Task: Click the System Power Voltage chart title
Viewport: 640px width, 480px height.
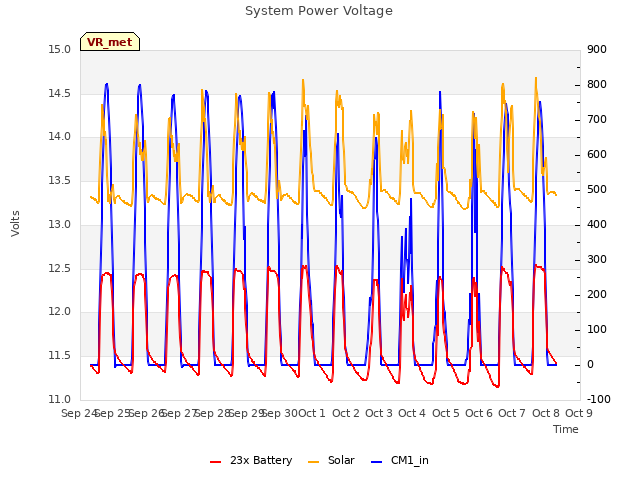Action: tap(319, 11)
